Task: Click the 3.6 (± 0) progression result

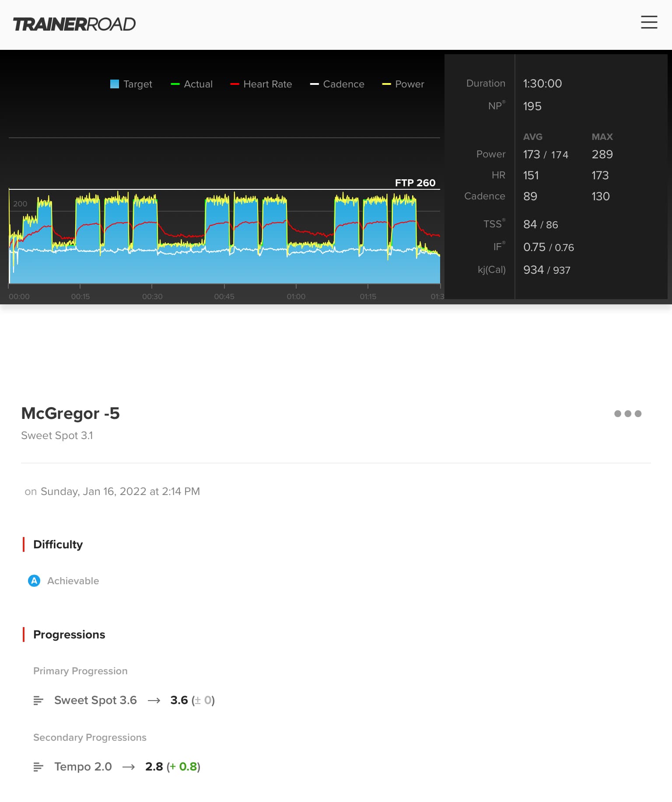Action: (192, 700)
